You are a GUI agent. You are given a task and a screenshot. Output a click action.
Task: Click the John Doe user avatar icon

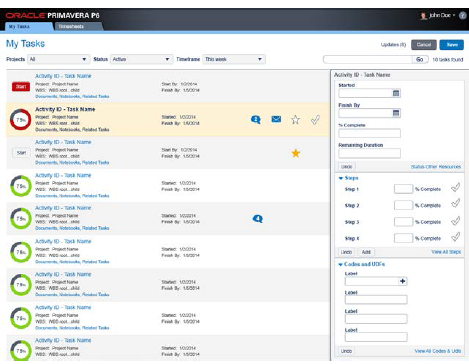(423, 16)
